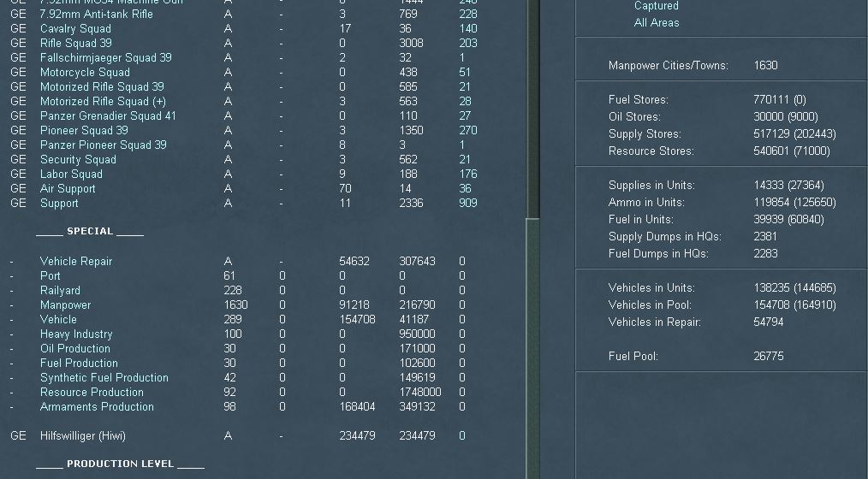
Task: Select the All Areas filter option
Action: pos(656,23)
